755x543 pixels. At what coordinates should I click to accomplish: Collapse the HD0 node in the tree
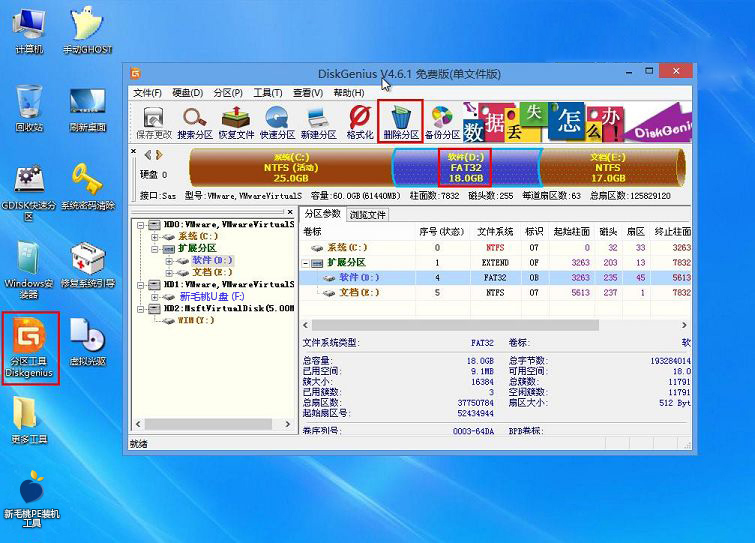pyautogui.click(x=140, y=225)
